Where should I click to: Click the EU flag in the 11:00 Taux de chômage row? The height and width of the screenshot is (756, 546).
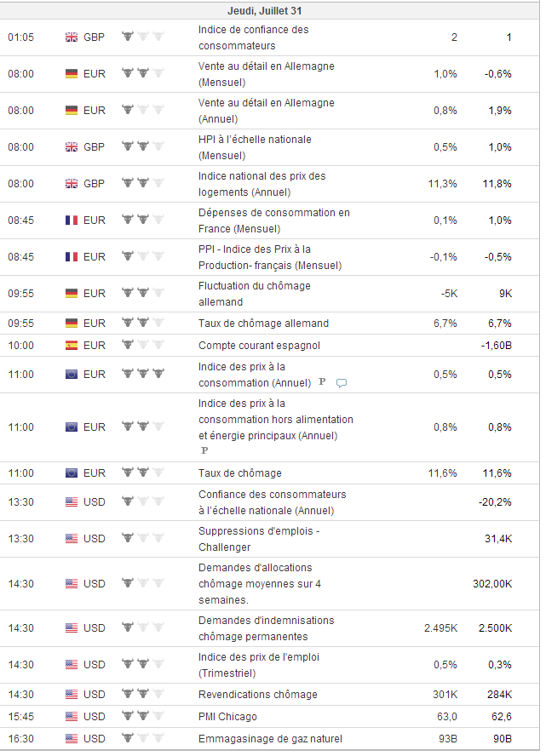pyautogui.click(x=72, y=473)
